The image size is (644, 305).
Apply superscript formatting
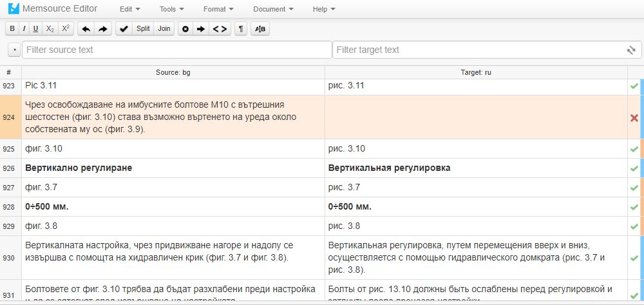coord(65,29)
